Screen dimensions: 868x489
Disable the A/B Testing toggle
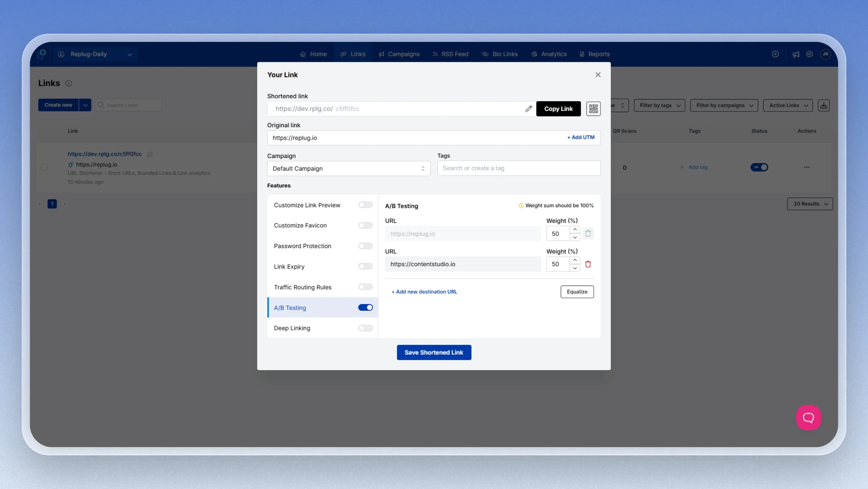click(x=365, y=307)
